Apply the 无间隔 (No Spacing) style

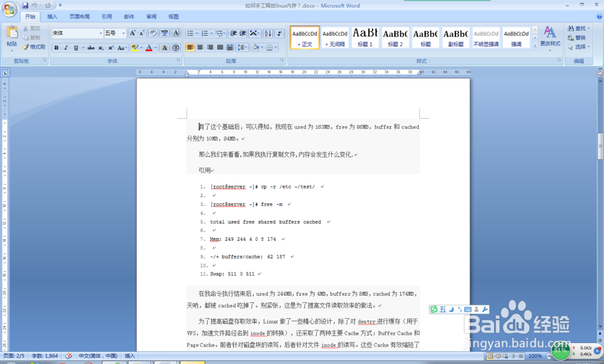(x=335, y=37)
